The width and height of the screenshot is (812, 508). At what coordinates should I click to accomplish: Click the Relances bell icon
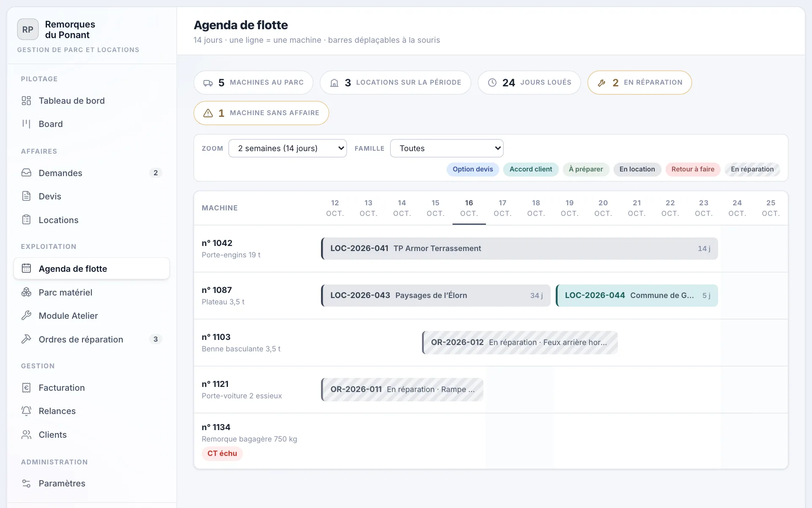(26, 411)
